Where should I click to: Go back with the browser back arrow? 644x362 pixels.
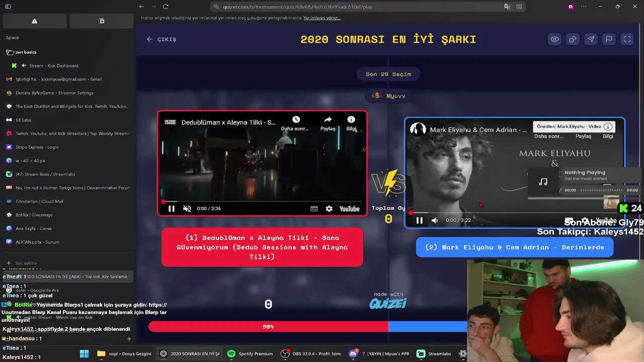[141, 7]
